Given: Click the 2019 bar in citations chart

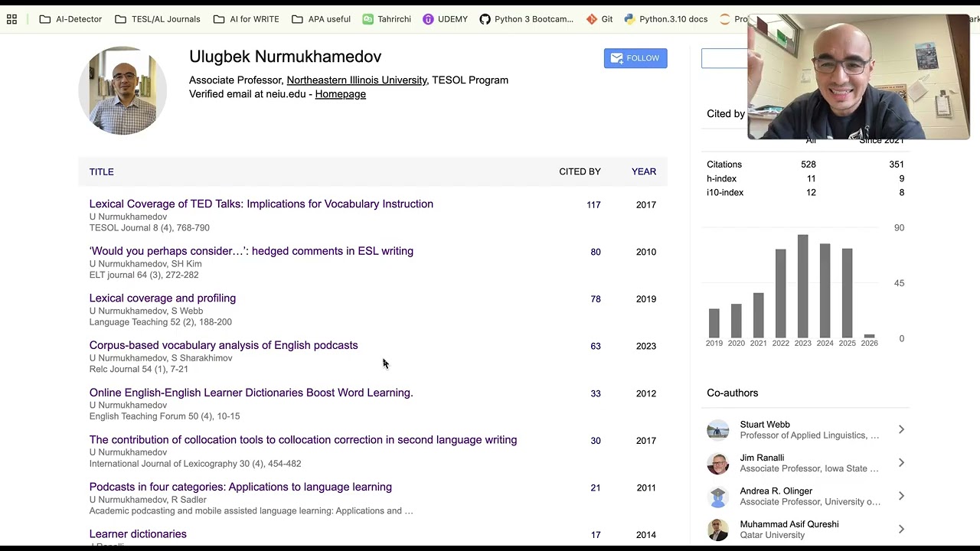Looking at the screenshot, I should click(714, 324).
